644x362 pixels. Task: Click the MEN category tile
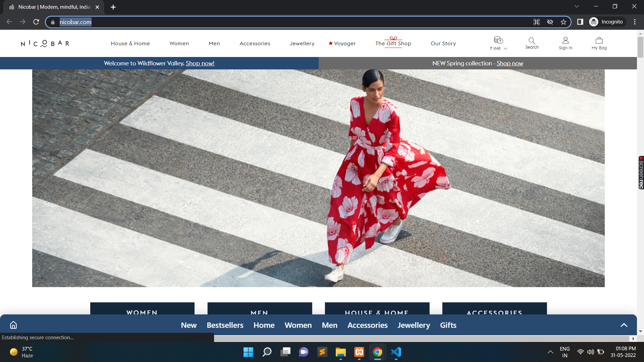pyautogui.click(x=260, y=309)
